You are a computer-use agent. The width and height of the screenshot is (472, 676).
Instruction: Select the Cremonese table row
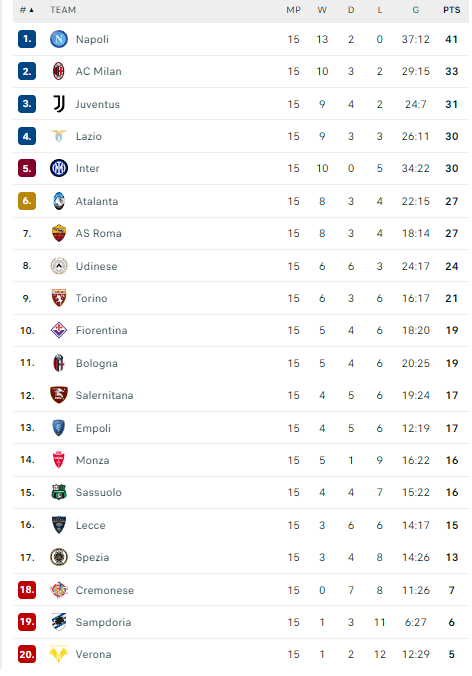pos(241,590)
